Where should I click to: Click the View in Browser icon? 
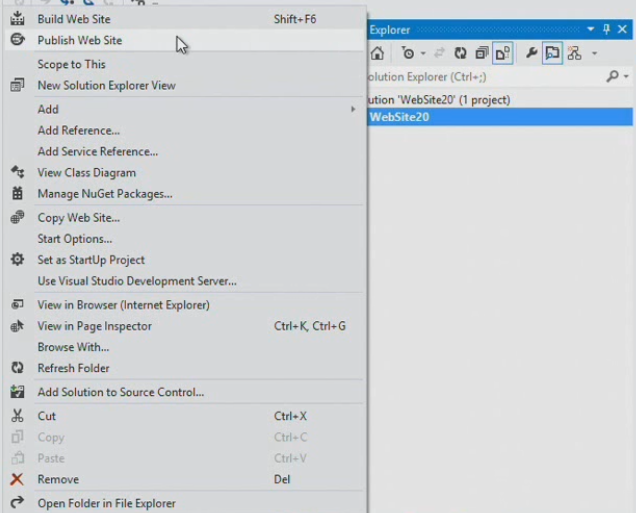click(x=17, y=305)
